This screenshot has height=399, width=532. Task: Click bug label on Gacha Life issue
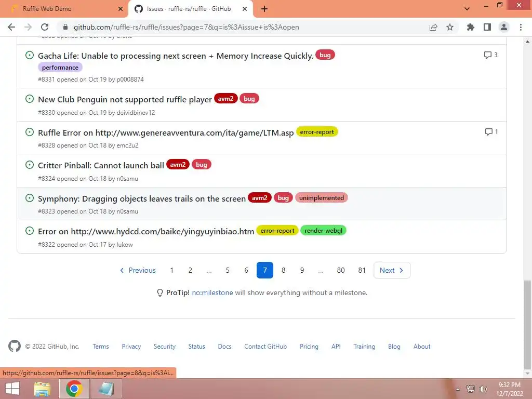pos(325,55)
